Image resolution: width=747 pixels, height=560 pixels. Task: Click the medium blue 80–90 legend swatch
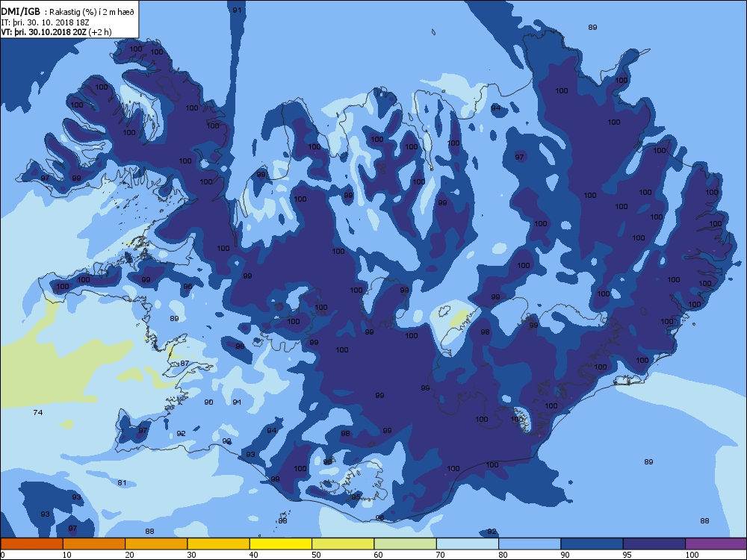tap(530, 544)
